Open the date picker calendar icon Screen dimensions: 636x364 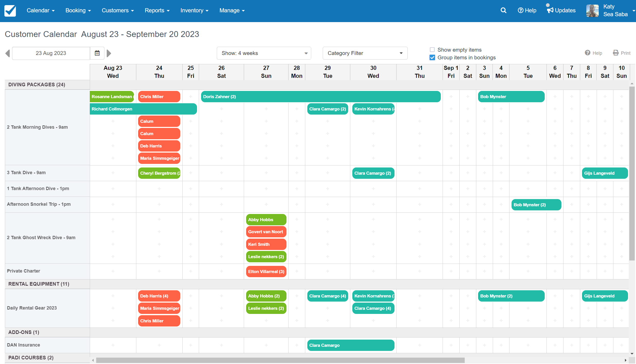[97, 53]
